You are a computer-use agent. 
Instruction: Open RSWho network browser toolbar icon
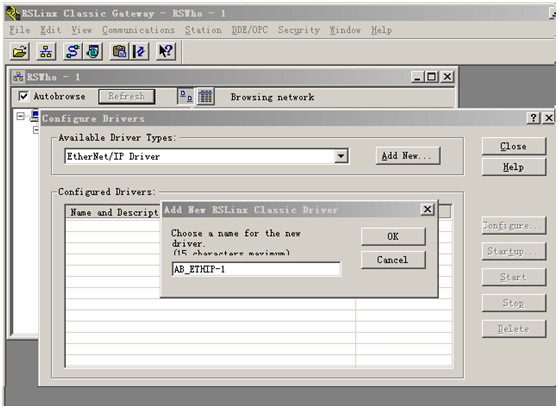point(46,52)
